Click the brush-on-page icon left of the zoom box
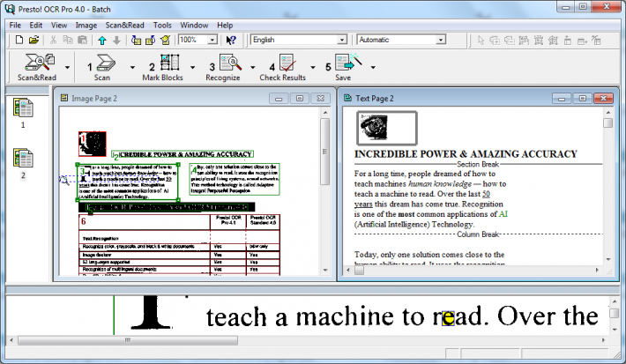The image size is (626, 364). pos(165,41)
